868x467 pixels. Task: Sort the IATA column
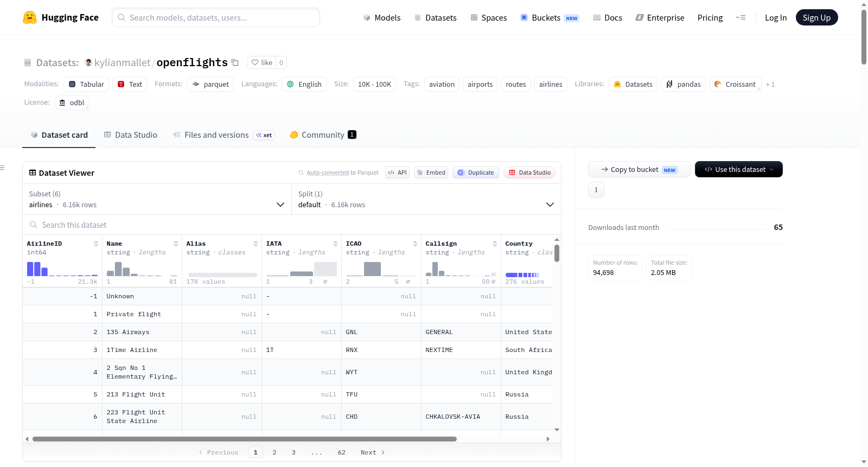click(x=335, y=244)
